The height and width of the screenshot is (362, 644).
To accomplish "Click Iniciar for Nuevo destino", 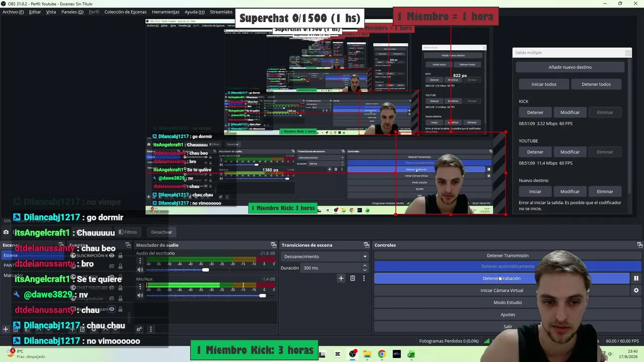I will 535,191.
